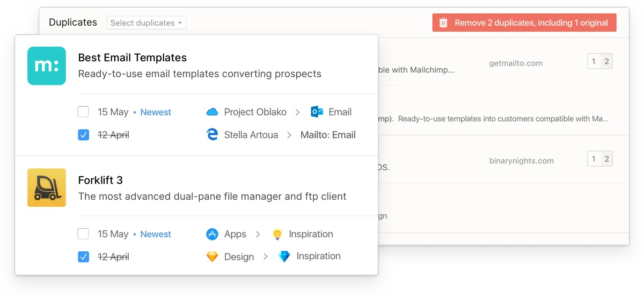This screenshot has height=305, width=644.
Task: Uncheck the 12 April Forklift 3 checkbox
Action: pos(83,257)
